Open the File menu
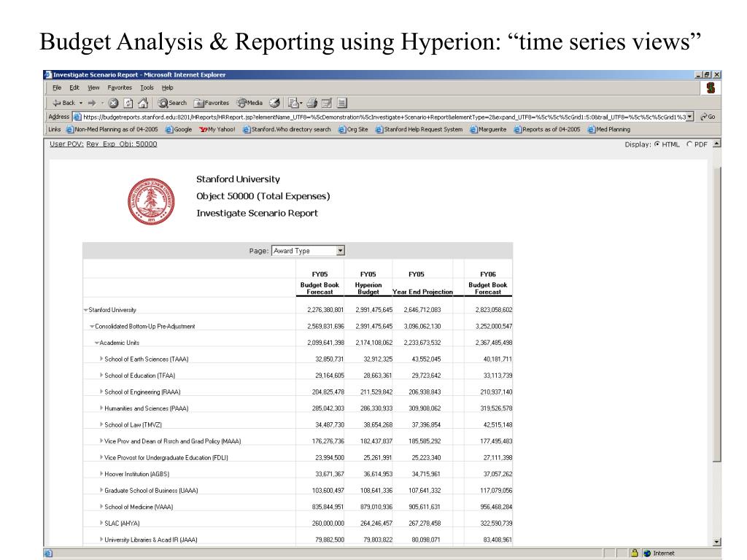The width and height of the screenshot is (747, 560). click(x=57, y=87)
